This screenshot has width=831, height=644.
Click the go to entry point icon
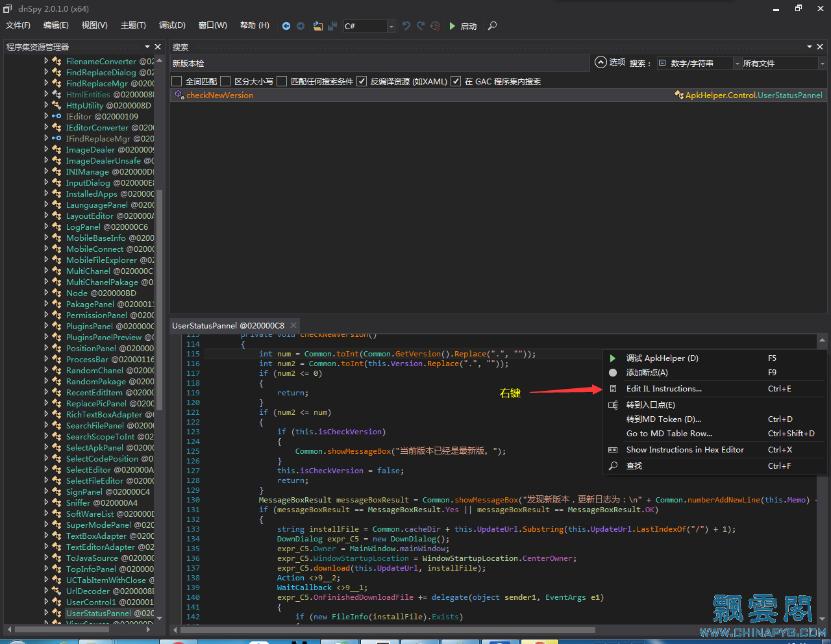click(x=613, y=405)
